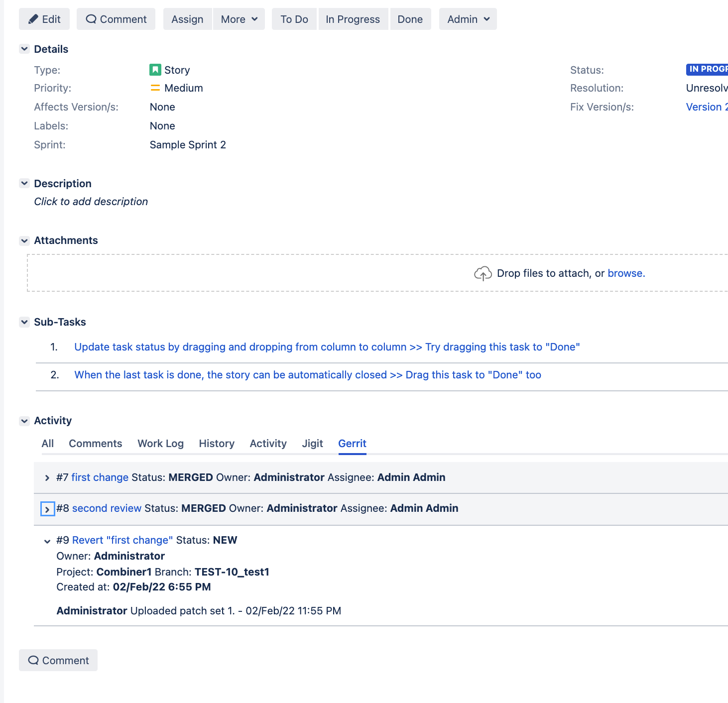Image resolution: width=728 pixels, height=703 pixels.
Task: Select the green Story issue type icon
Action: point(155,70)
